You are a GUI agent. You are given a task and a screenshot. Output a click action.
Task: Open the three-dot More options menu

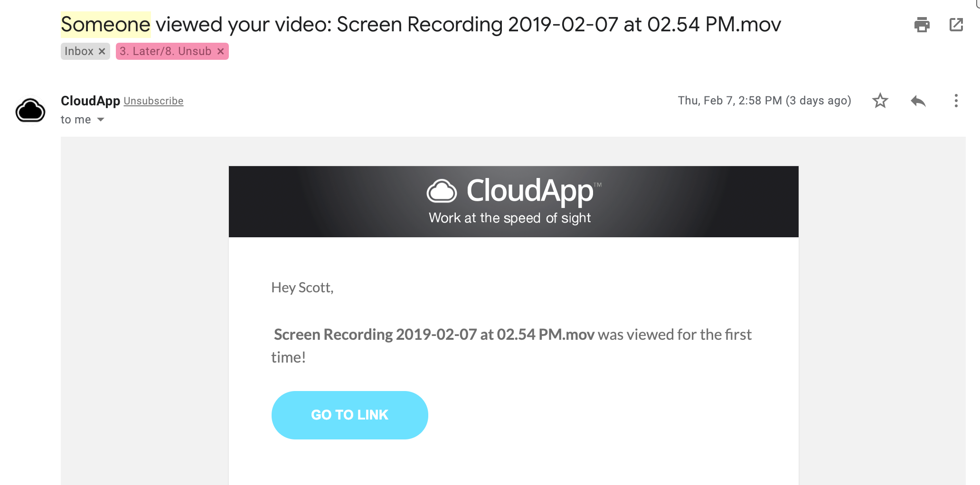[956, 101]
